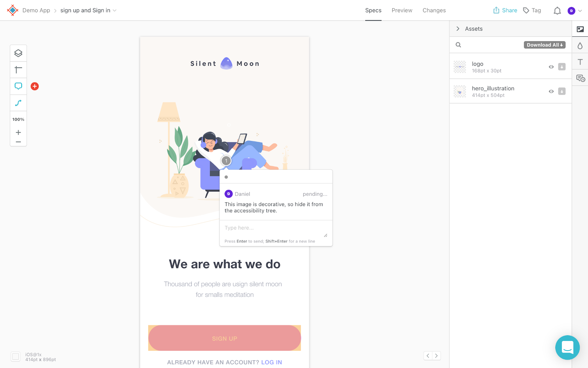Click the Share link

click(505, 10)
